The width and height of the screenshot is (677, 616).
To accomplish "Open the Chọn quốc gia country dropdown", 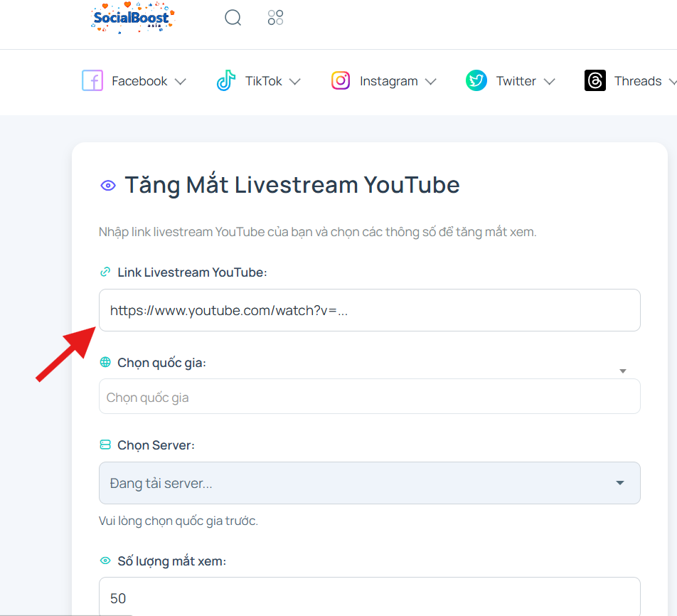I will (370, 396).
